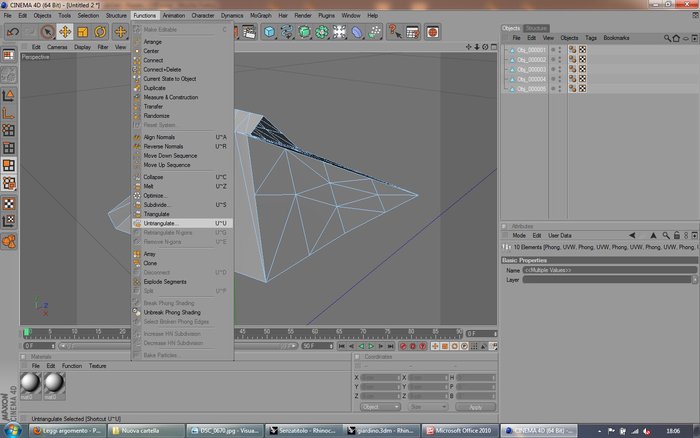Open the Object coordinate mode dropdown
Image resolution: width=700 pixels, height=438 pixels.
coord(380,407)
